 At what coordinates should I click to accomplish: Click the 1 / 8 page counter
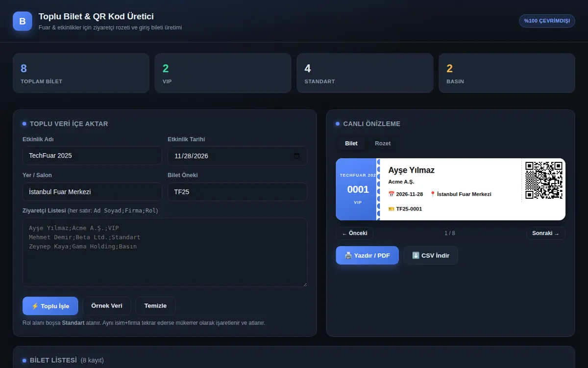click(x=450, y=233)
